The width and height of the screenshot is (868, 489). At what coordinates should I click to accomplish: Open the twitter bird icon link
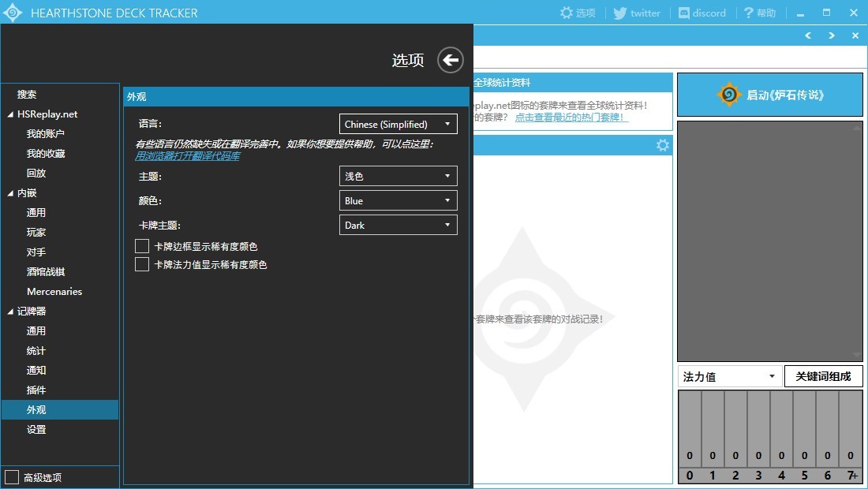(x=620, y=13)
